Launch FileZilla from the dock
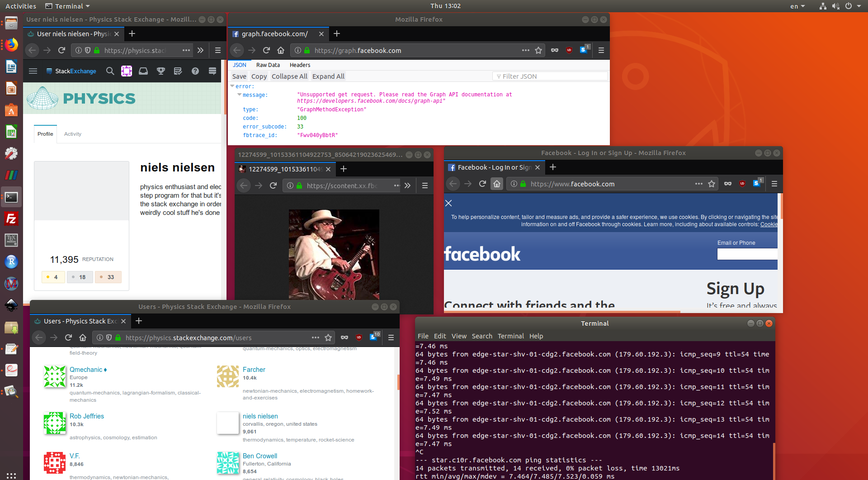The width and height of the screenshot is (868, 480). pyautogui.click(x=11, y=219)
